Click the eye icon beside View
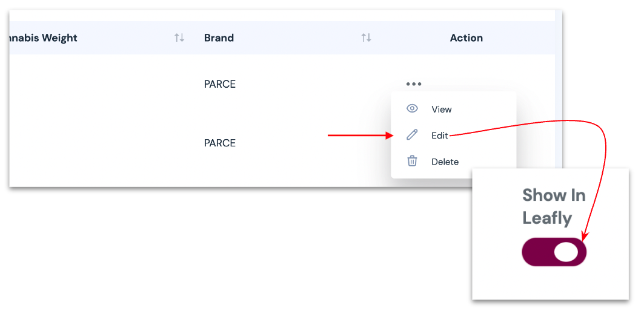The height and width of the screenshot is (311, 644). tap(412, 109)
